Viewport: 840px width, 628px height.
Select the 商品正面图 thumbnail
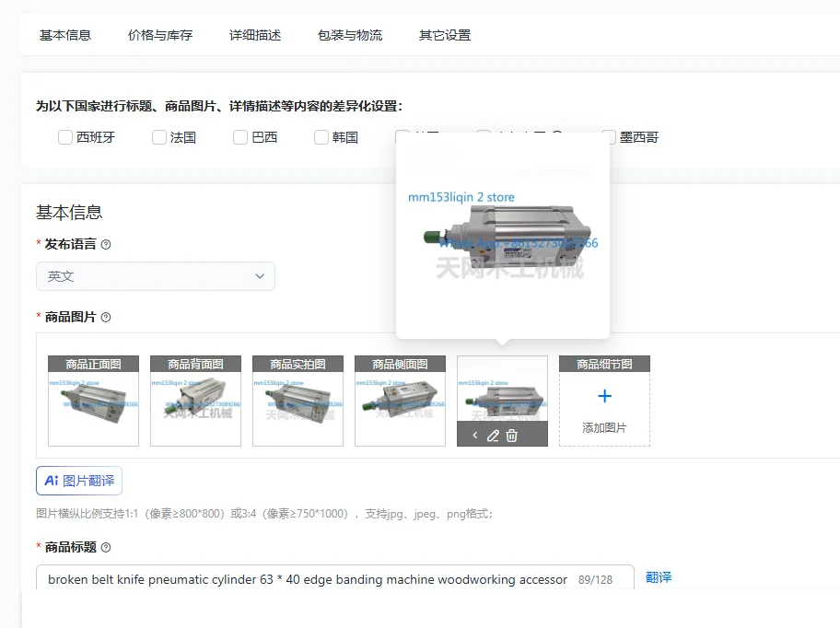click(x=93, y=401)
